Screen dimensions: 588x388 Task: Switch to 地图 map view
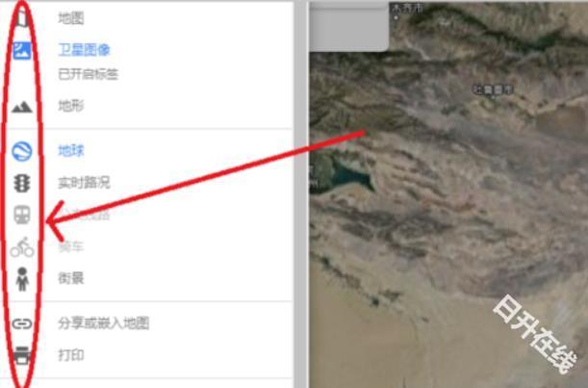click(x=71, y=18)
